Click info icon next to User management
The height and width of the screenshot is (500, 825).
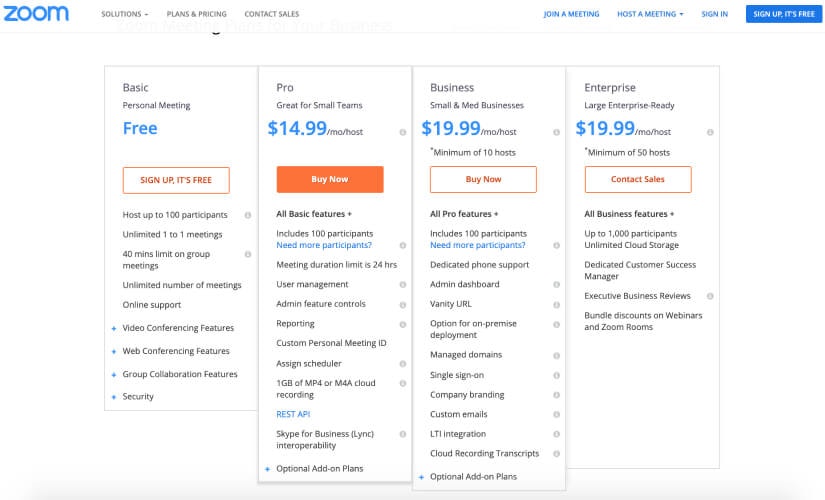click(x=403, y=285)
